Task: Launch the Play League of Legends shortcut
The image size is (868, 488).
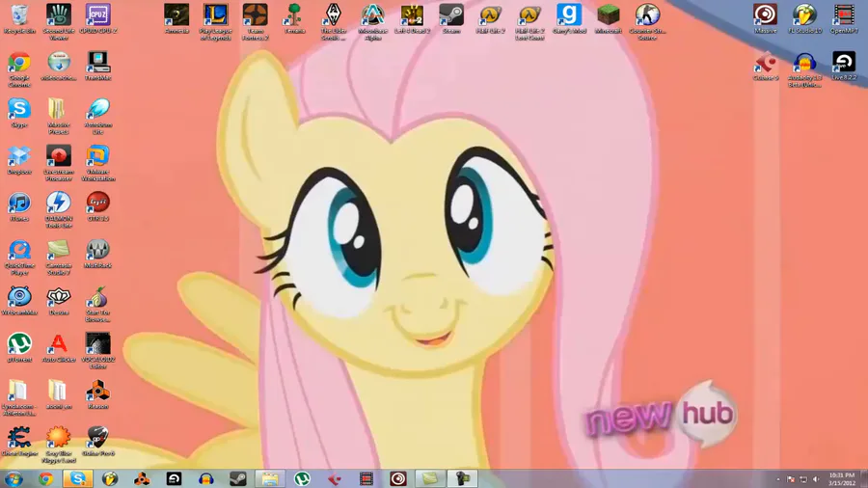Action: [216, 22]
